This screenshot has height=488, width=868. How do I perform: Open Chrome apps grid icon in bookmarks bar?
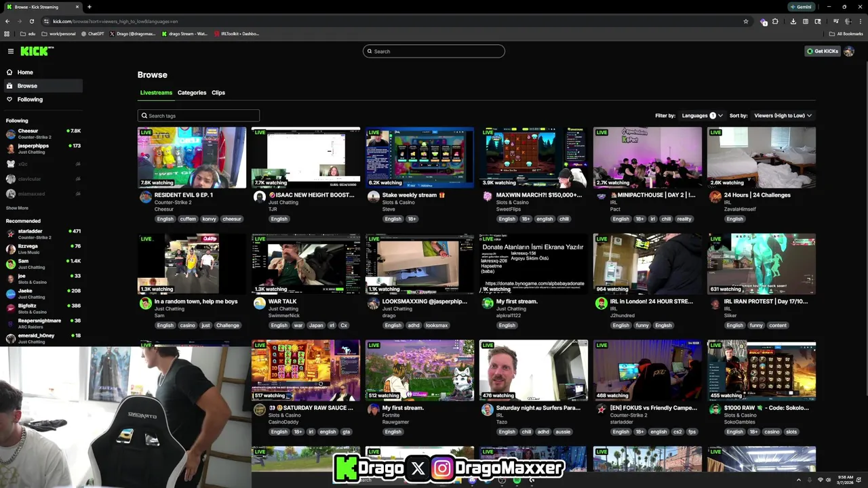7,33
